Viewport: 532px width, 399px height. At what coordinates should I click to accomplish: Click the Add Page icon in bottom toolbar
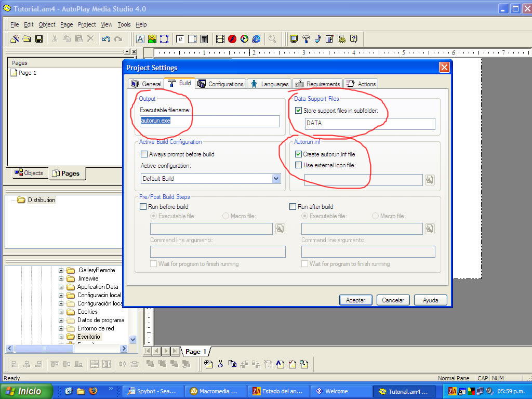coord(208,364)
